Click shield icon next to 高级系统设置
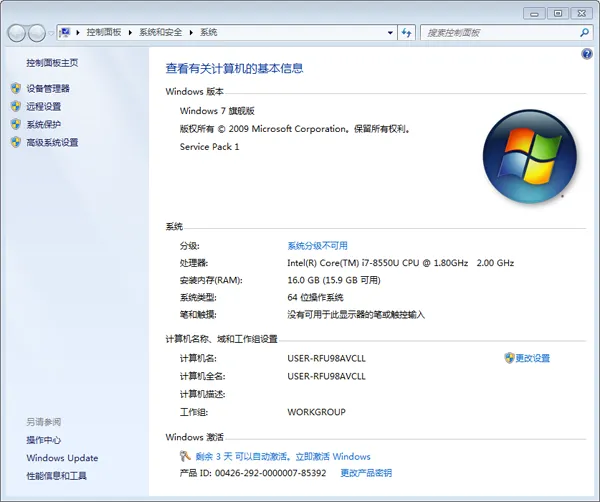 (16, 142)
